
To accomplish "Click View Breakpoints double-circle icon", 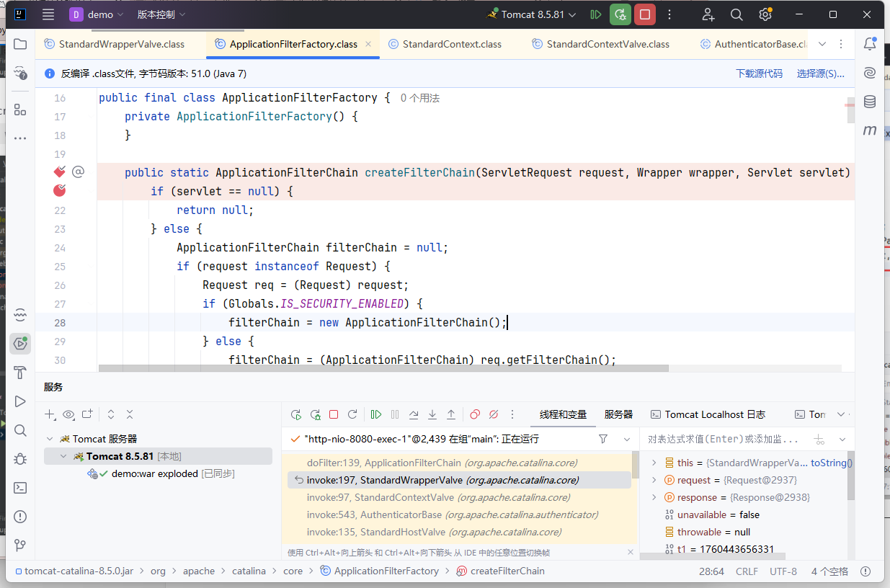I will pyautogui.click(x=475, y=414).
